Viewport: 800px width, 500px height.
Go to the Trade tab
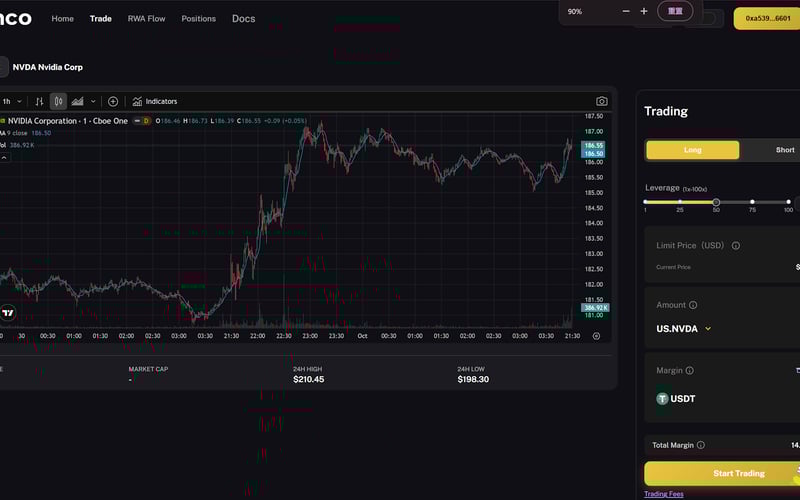[x=101, y=18]
